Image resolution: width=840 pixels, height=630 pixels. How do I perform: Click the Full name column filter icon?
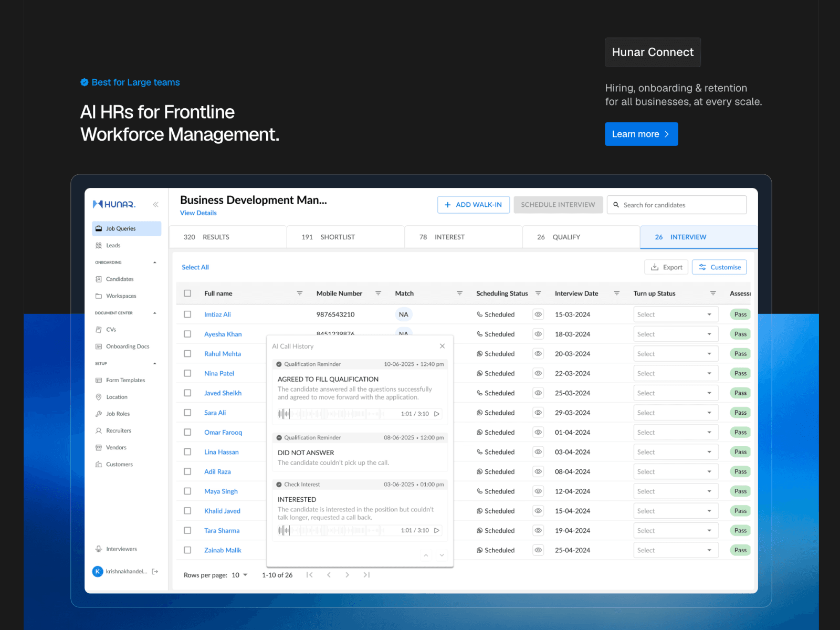pyautogui.click(x=300, y=293)
